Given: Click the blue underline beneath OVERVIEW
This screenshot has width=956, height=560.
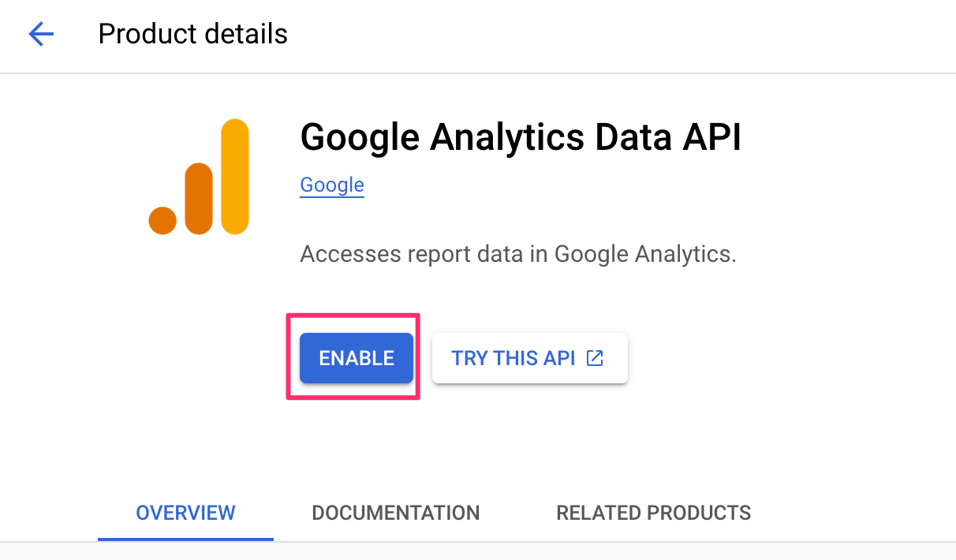Looking at the screenshot, I should tap(185, 539).
